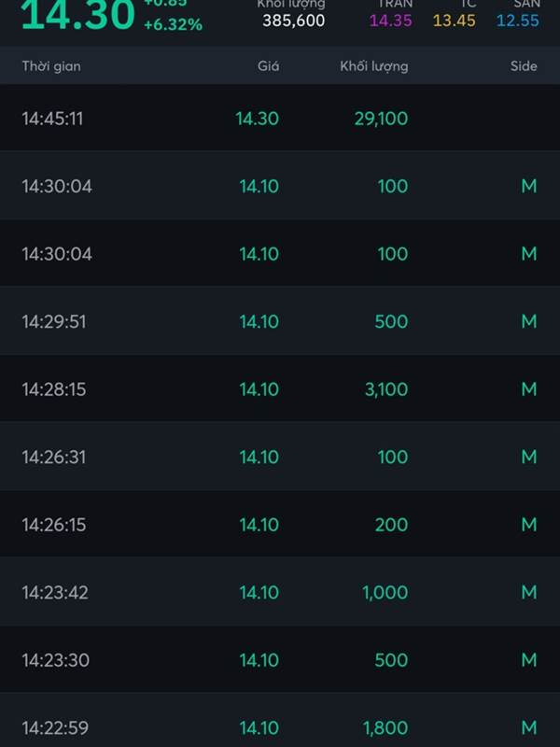Click the M side marker at 14:28:15
This screenshot has width=560, height=747.
(x=529, y=389)
